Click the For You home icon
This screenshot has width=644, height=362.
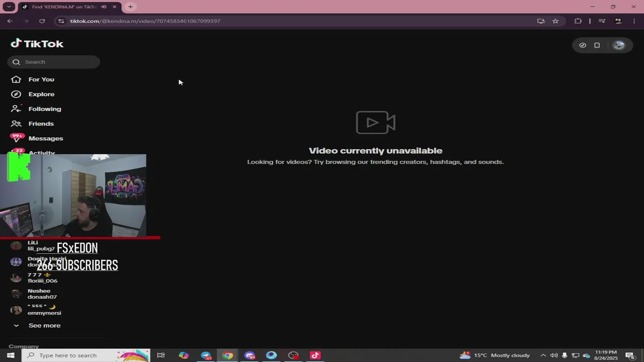pyautogui.click(x=16, y=79)
